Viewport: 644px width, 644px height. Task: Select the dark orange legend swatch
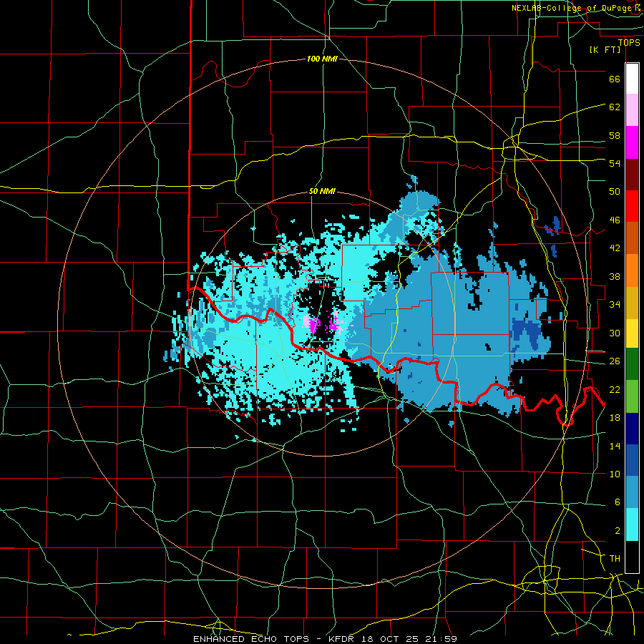point(632,238)
